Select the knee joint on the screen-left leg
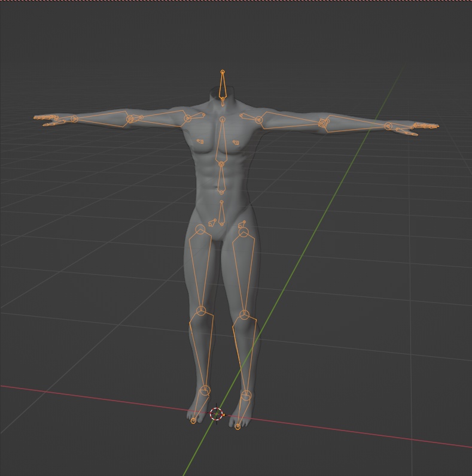 pyautogui.click(x=201, y=311)
